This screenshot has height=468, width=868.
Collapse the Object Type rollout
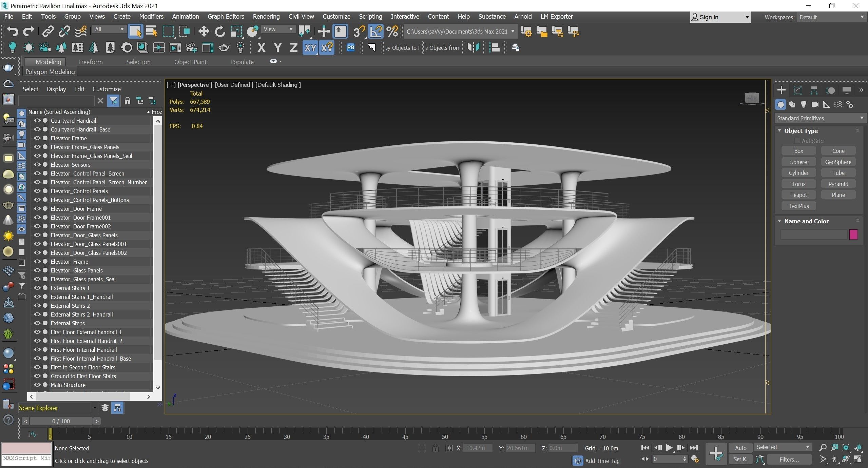(x=779, y=130)
